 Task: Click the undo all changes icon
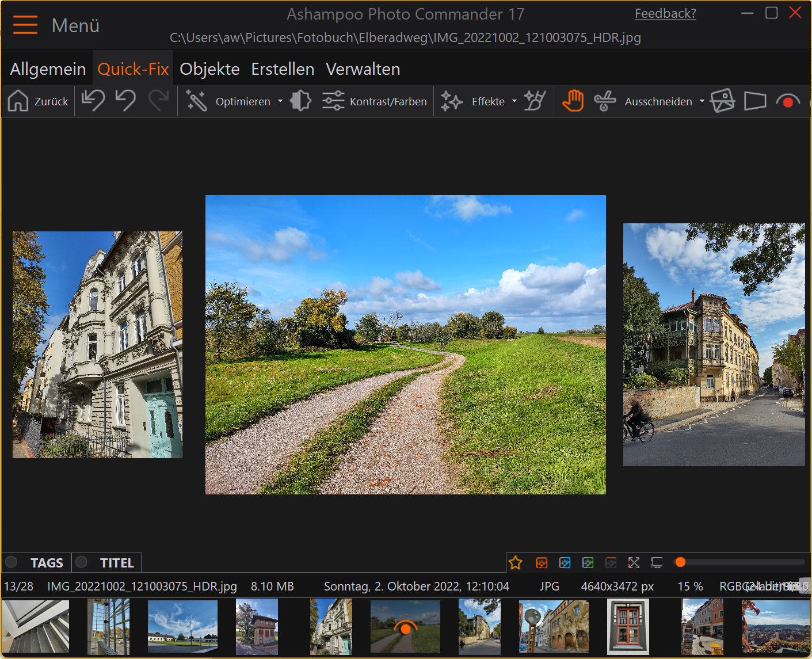(x=93, y=101)
